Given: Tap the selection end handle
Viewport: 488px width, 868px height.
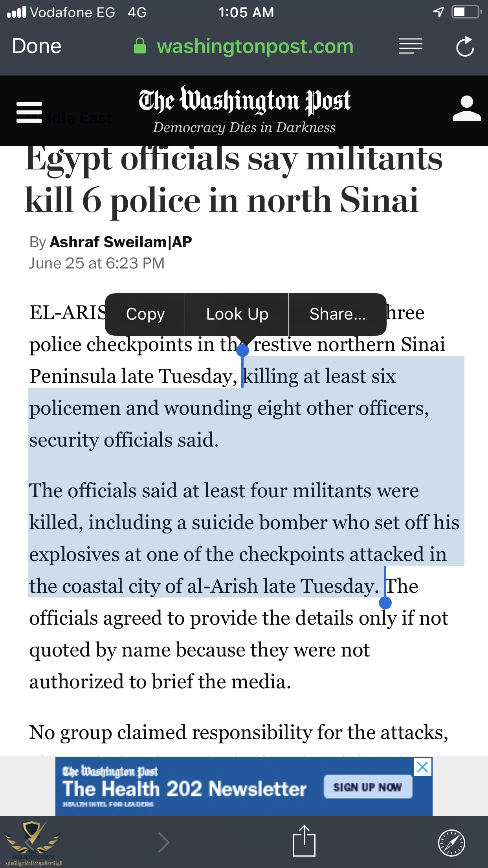Looking at the screenshot, I should [x=385, y=602].
